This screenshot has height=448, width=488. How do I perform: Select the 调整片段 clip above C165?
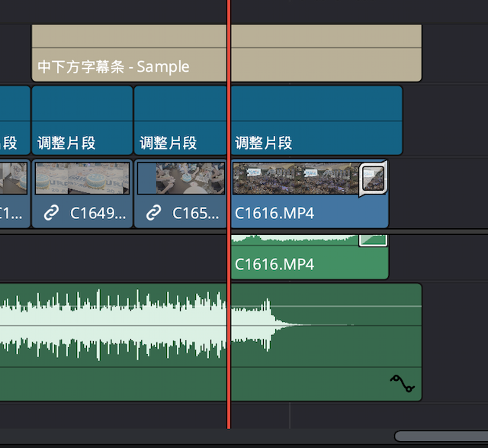(x=180, y=121)
